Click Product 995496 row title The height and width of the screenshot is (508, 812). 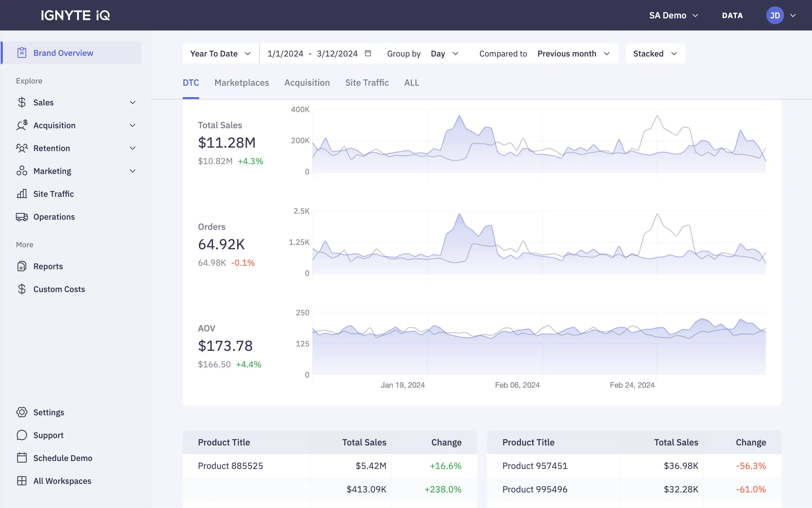pyautogui.click(x=535, y=489)
